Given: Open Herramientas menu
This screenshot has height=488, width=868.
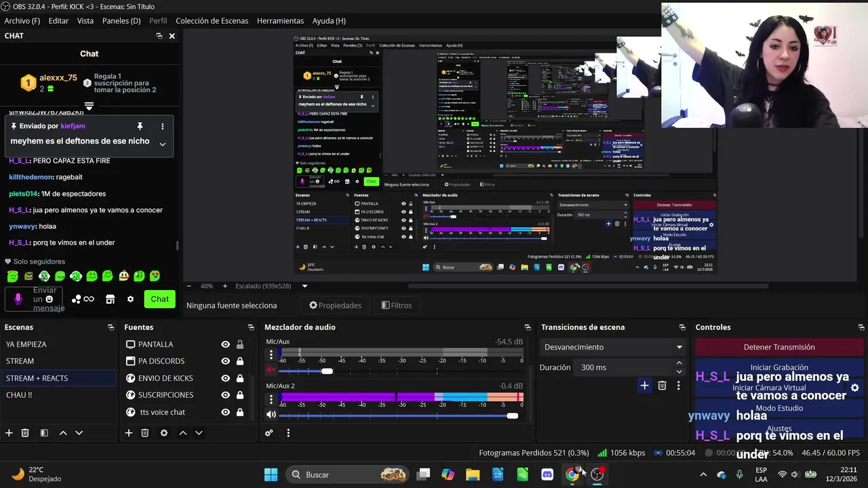Looking at the screenshot, I should [280, 21].
